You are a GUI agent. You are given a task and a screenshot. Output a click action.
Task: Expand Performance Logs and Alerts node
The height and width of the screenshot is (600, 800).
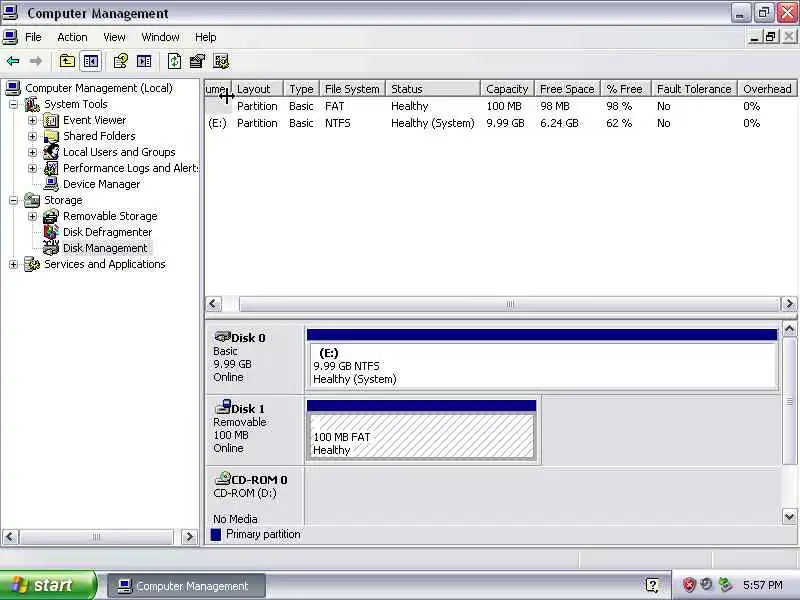click(x=33, y=168)
